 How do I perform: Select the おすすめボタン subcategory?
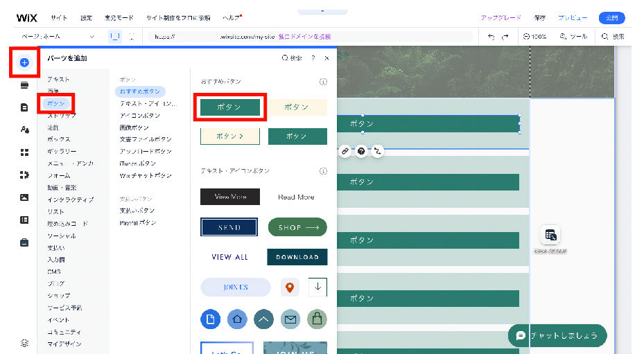[x=140, y=91]
